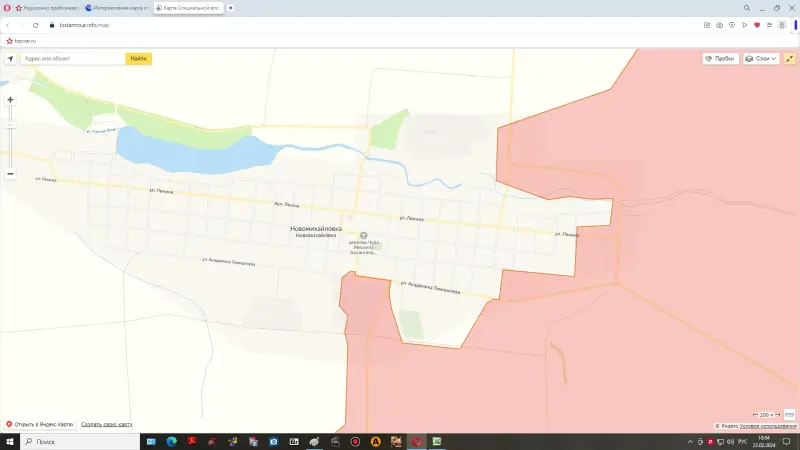Open the new tab with plus button

231,7
